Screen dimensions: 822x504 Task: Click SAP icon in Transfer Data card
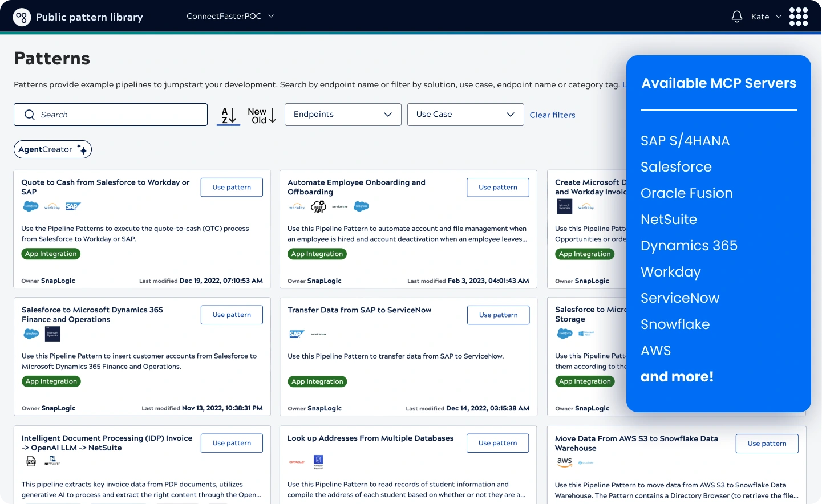point(297,334)
